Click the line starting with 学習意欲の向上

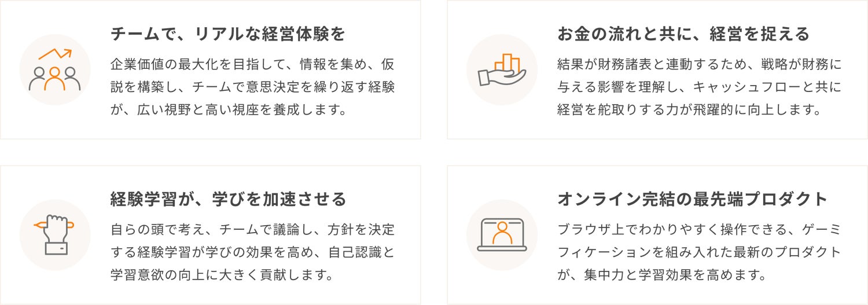tap(222, 275)
